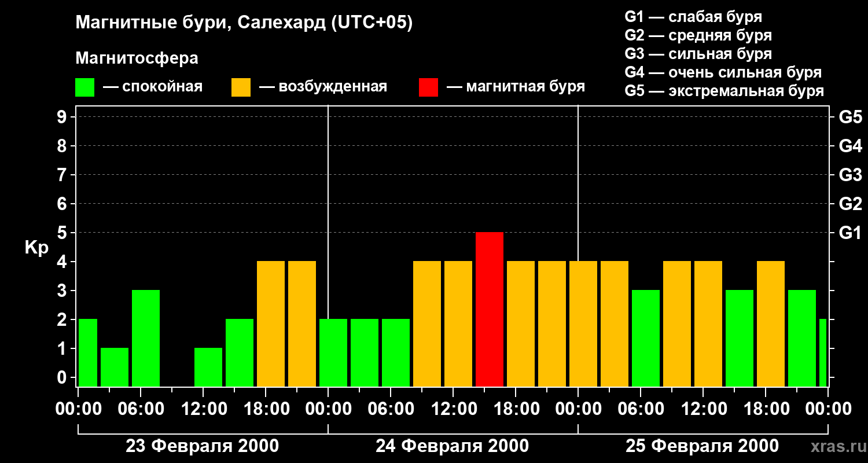Click the green "спокойная" legend swatch
This screenshot has width=868, height=463.
[x=84, y=87]
